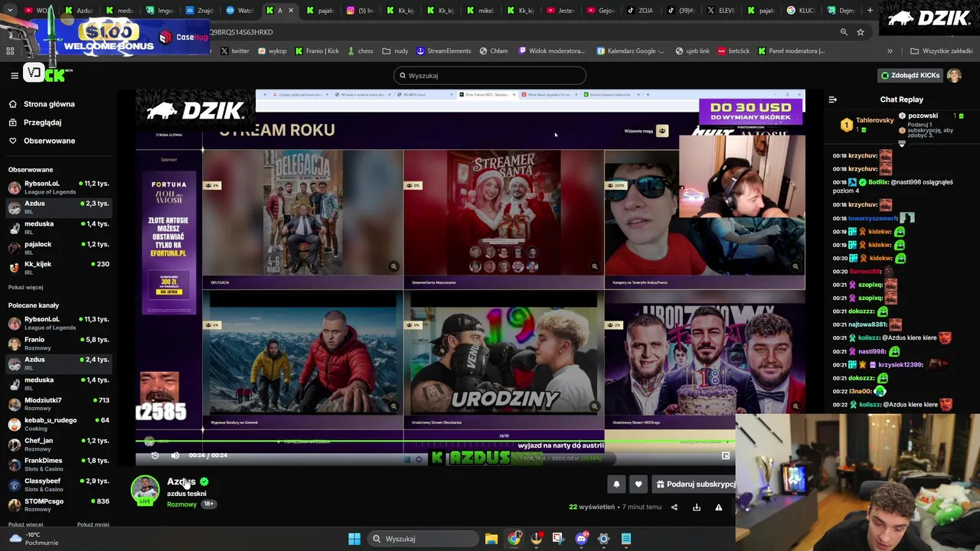Report the clip via warning triangle icon

pyautogui.click(x=718, y=507)
